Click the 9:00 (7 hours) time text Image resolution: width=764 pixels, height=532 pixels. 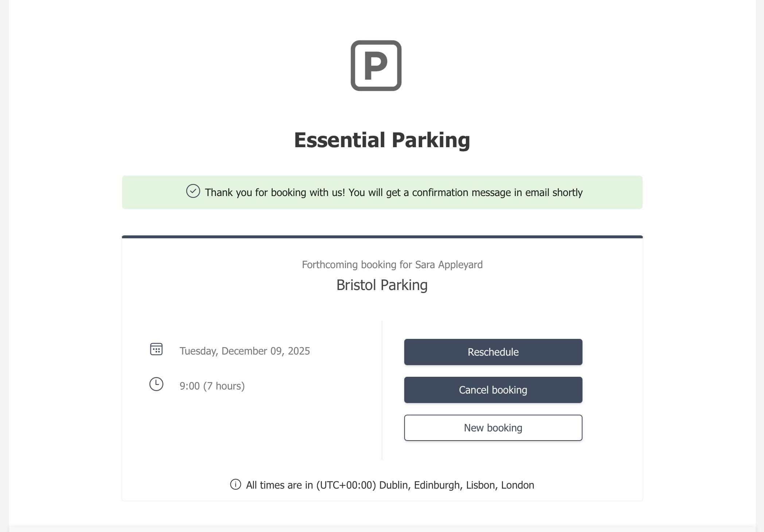click(x=212, y=386)
